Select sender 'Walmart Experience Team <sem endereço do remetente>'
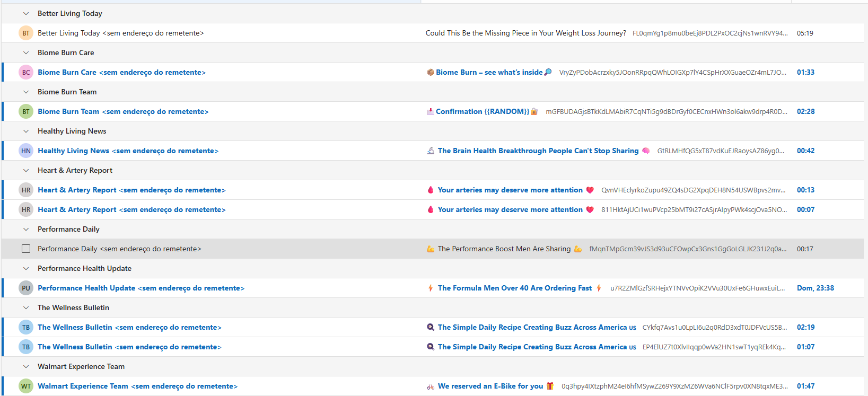 pyautogui.click(x=137, y=386)
